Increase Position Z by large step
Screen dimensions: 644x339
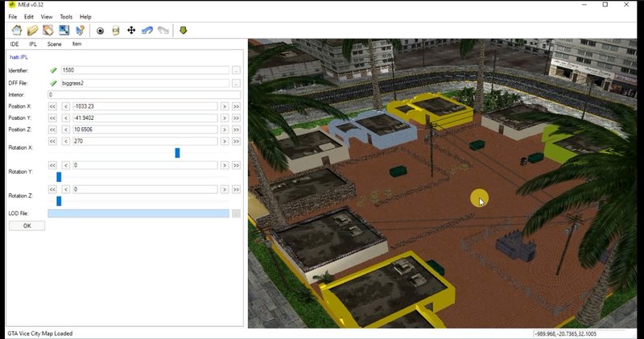[x=236, y=130]
